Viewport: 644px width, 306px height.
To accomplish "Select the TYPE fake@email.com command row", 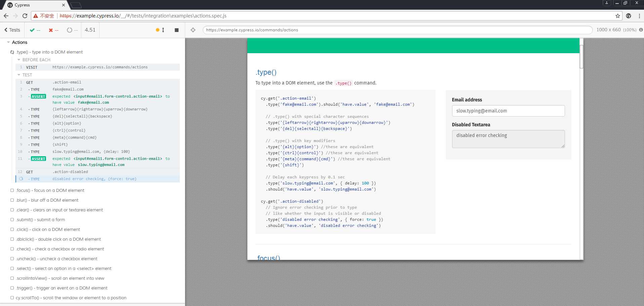I will point(97,89).
